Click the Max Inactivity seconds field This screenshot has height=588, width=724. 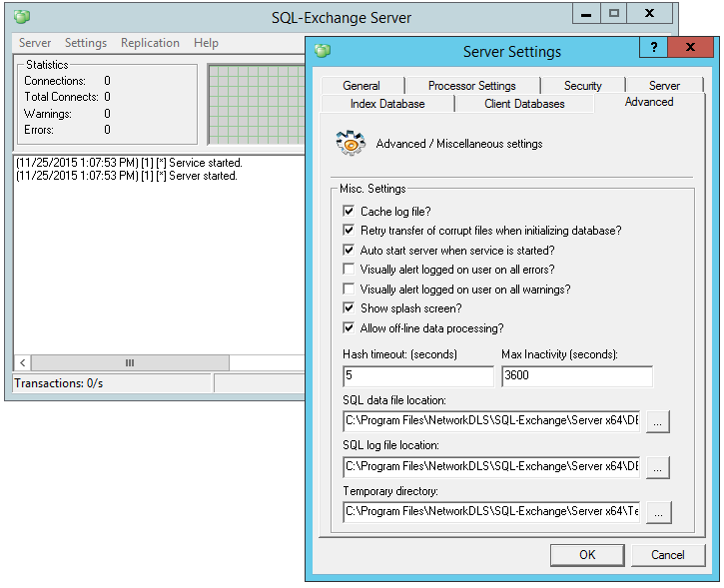[x=577, y=376]
